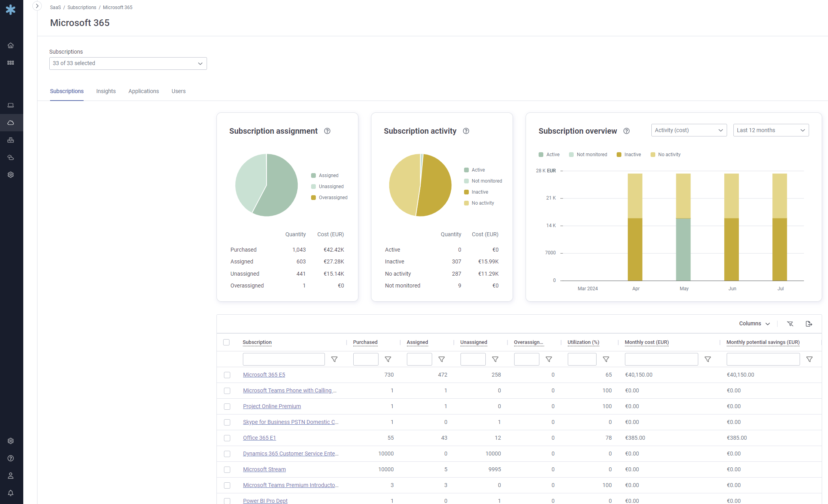Open the lower gear admin sidebar icon
Image resolution: width=828 pixels, height=504 pixels.
[x=11, y=441]
